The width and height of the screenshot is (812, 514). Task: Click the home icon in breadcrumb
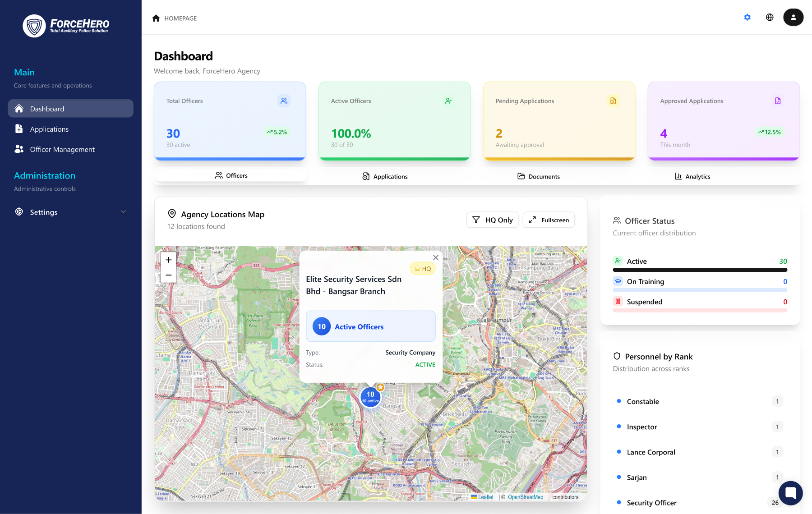pos(156,18)
